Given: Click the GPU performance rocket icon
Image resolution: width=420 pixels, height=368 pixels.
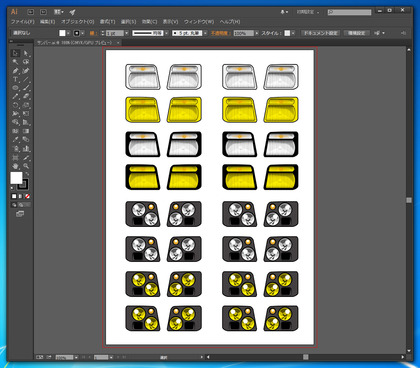Looking at the screenshot, I should pyautogui.click(x=72, y=12).
